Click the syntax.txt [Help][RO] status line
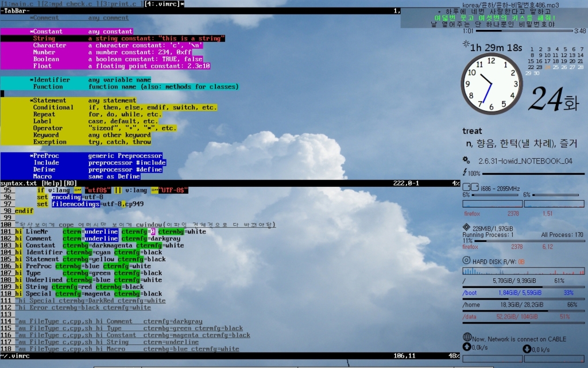This screenshot has width=588, height=368. click(x=230, y=183)
